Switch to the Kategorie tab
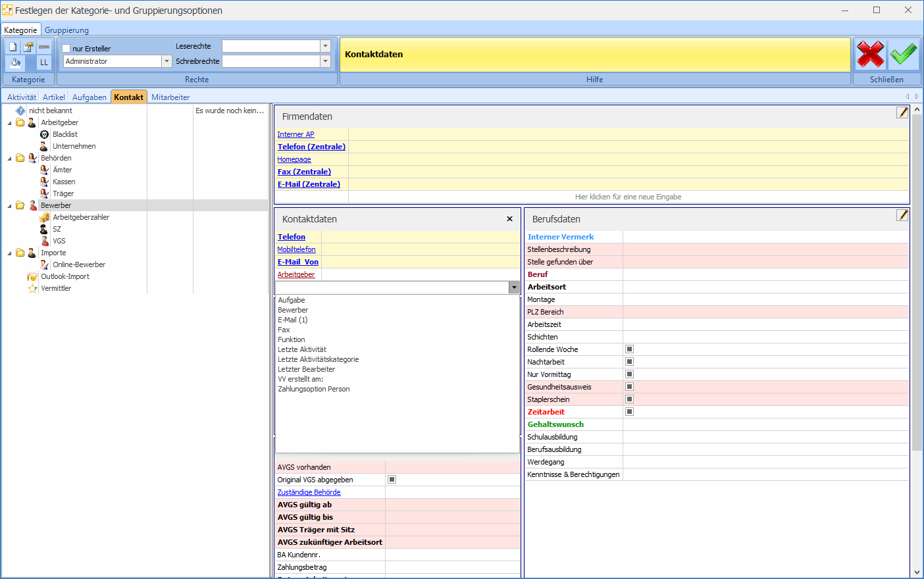Image resolution: width=924 pixels, height=579 pixels. pyautogui.click(x=20, y=30)
